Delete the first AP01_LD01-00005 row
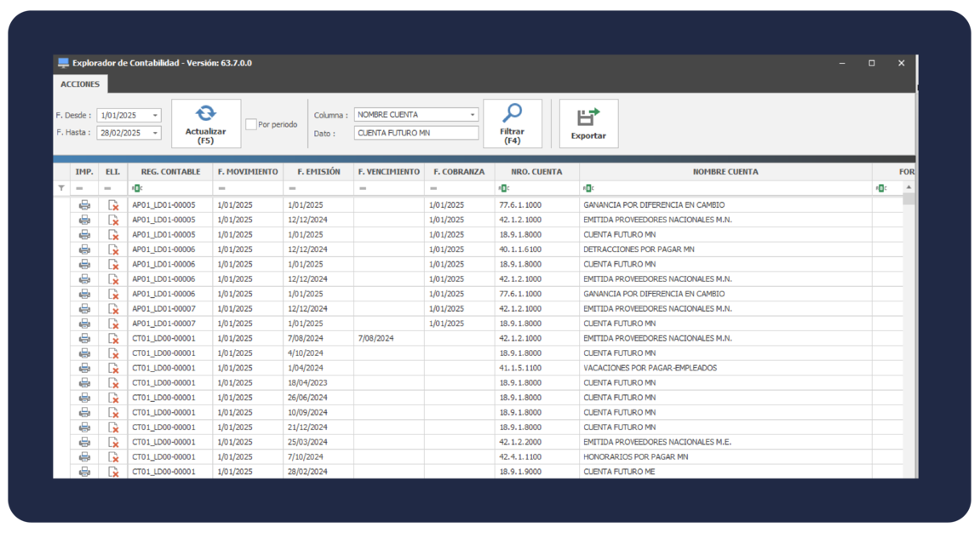This screenshot has height=533, width=980. tap(113, 205)
